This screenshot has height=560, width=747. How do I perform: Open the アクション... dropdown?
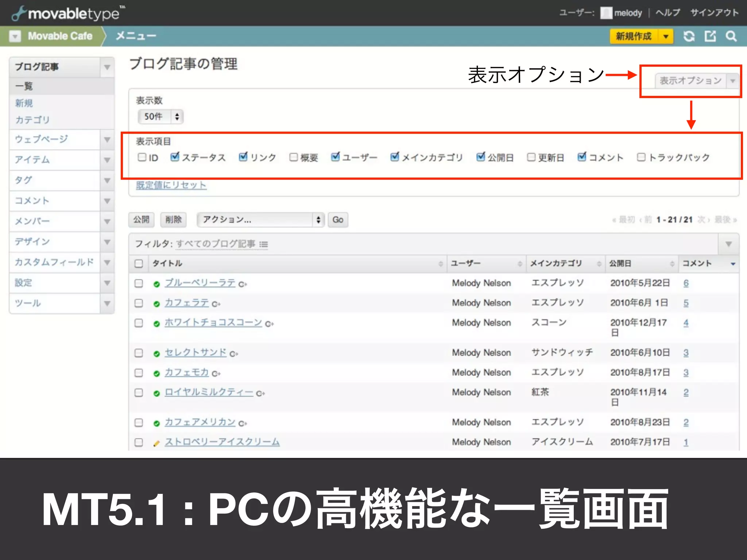pyautogui.click(x=260, y=220)
